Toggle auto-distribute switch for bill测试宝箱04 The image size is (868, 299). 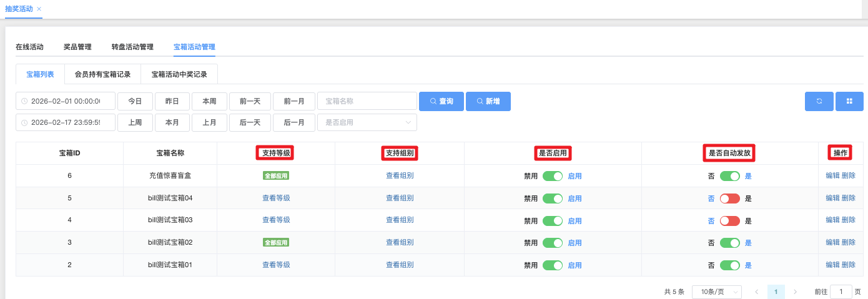tap(729, 199)
